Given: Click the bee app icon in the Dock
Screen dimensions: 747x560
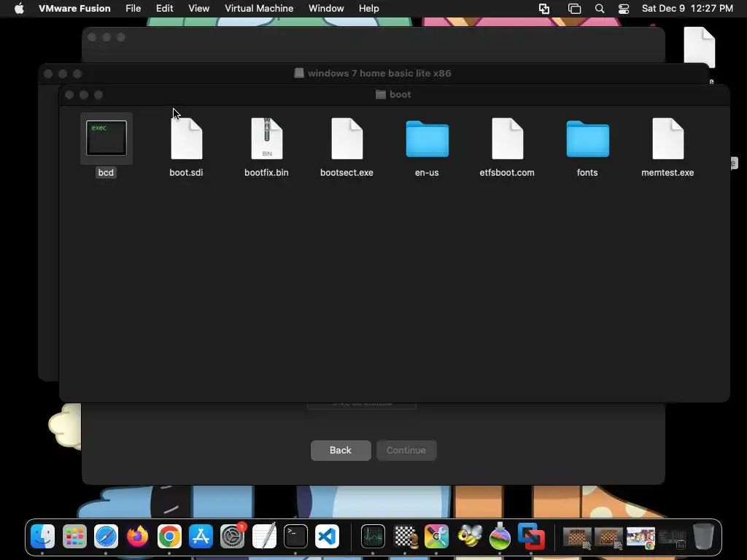Looking at the screenshot, I should coord(469,536).
